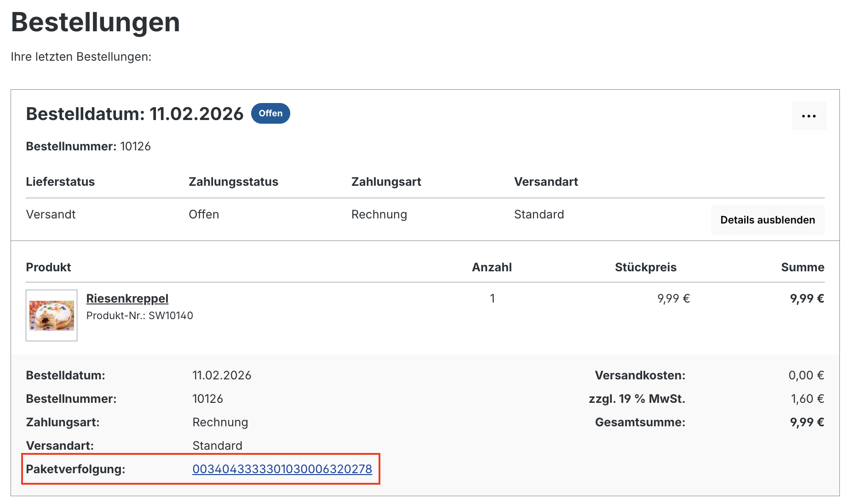The width and height of the screenshot is (850, 504).
Task: Click the Stückpreis column header
Action: click(645, 267)
